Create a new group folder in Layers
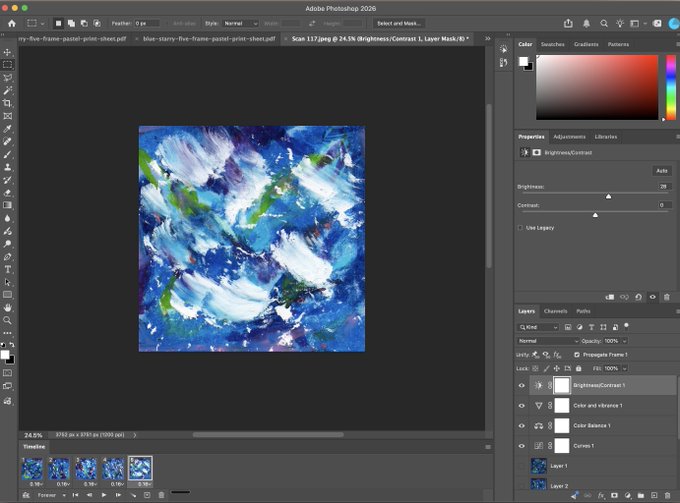680x503 pixels. click(x=641, y=495)
